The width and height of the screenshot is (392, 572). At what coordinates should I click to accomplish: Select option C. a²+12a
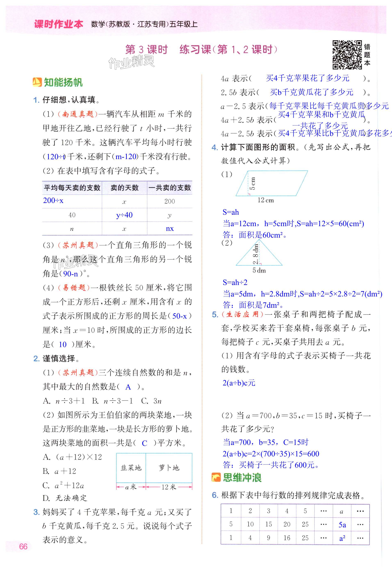(63, 486)
